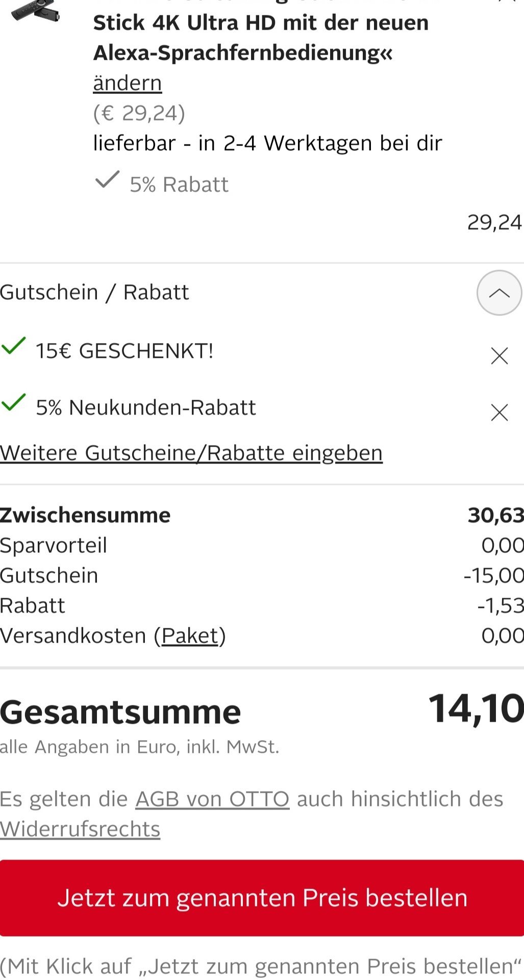
Task: Tap the Gesamtsumme amount 14,10
Action: tap(476, 709)
